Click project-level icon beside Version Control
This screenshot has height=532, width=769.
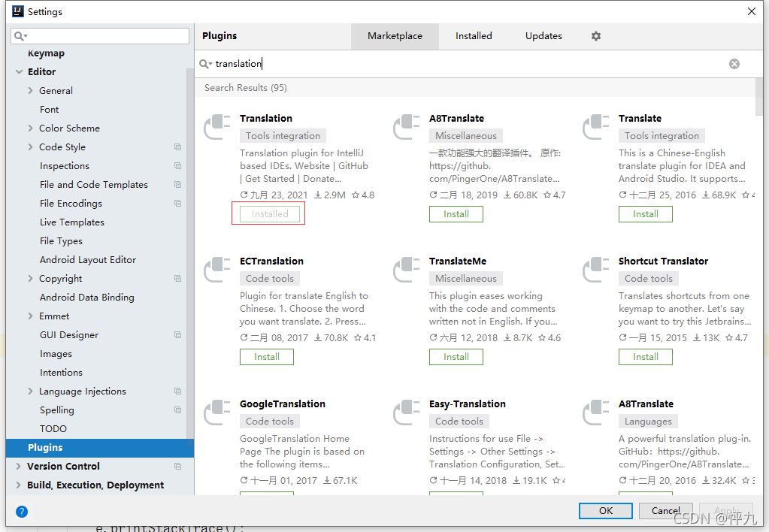click(x=177, y=467)
